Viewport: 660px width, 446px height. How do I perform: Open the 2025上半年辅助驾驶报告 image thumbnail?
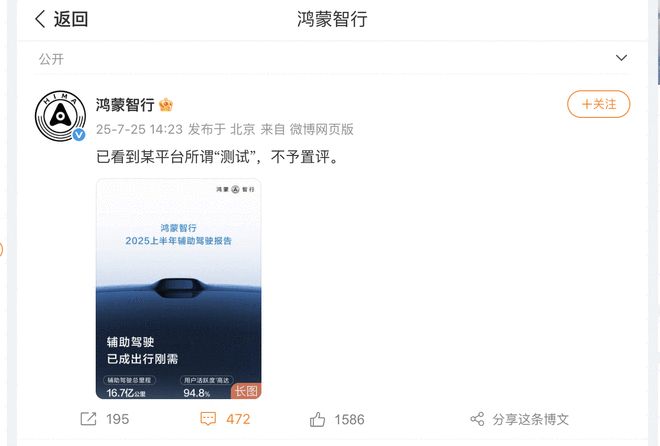pos(178,289)
